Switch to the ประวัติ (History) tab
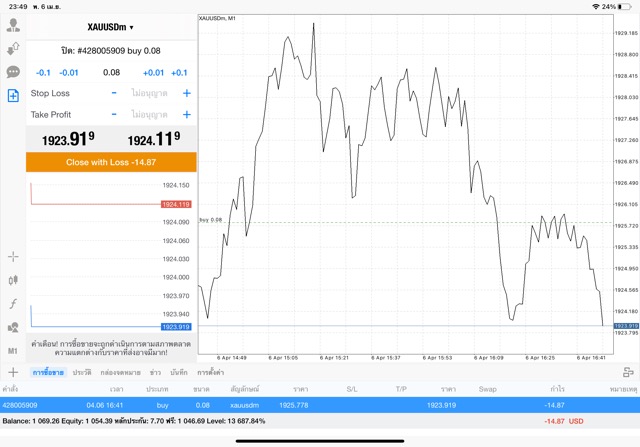Viewport: 640px width, 447px height. pos(81,371)
